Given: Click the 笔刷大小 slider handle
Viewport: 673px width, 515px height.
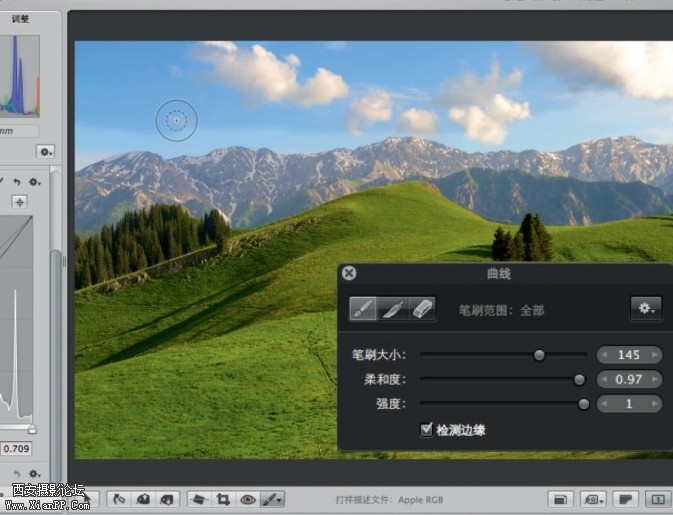Looking at the screenshot, I should click(539, 355).
